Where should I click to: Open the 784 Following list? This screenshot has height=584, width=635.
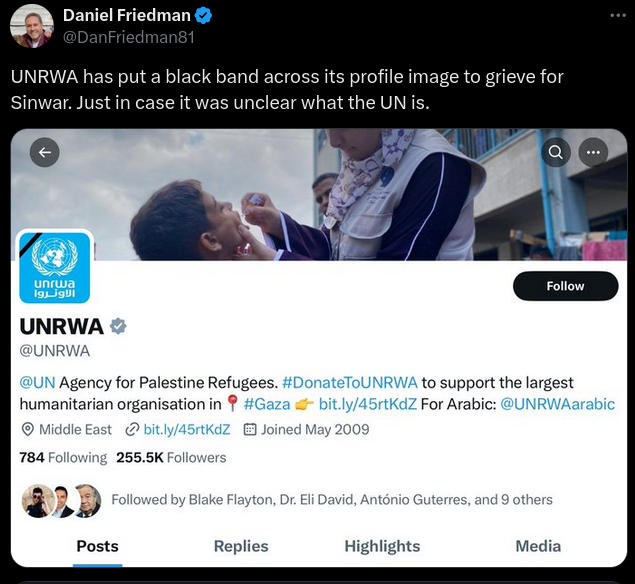pyautogui.click(x=63, y=457)
